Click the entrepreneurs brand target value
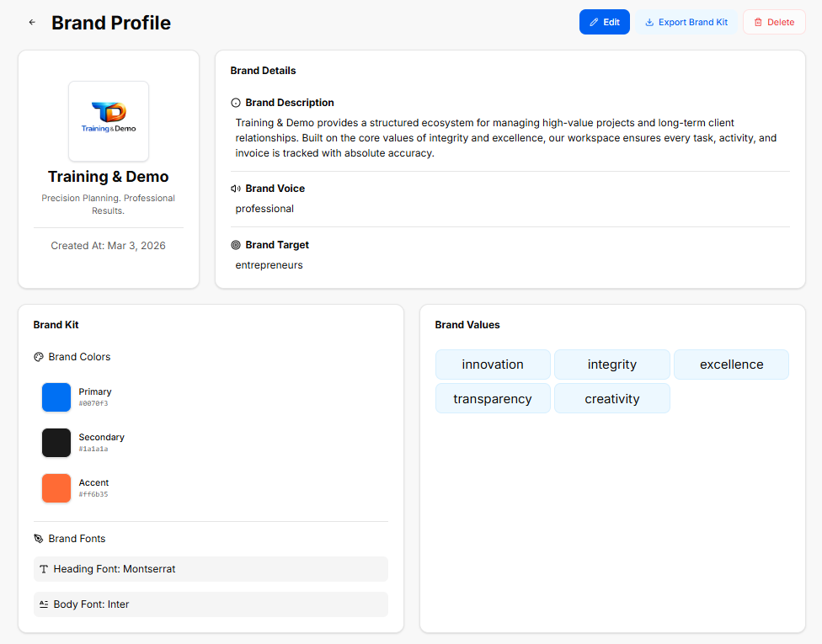 (269, 265)
